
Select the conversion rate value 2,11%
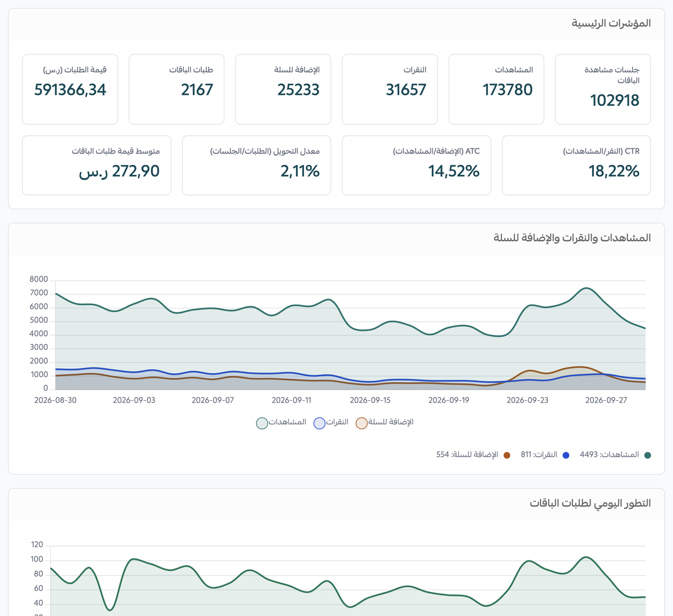pyautogui.click(x=300, y=171)
